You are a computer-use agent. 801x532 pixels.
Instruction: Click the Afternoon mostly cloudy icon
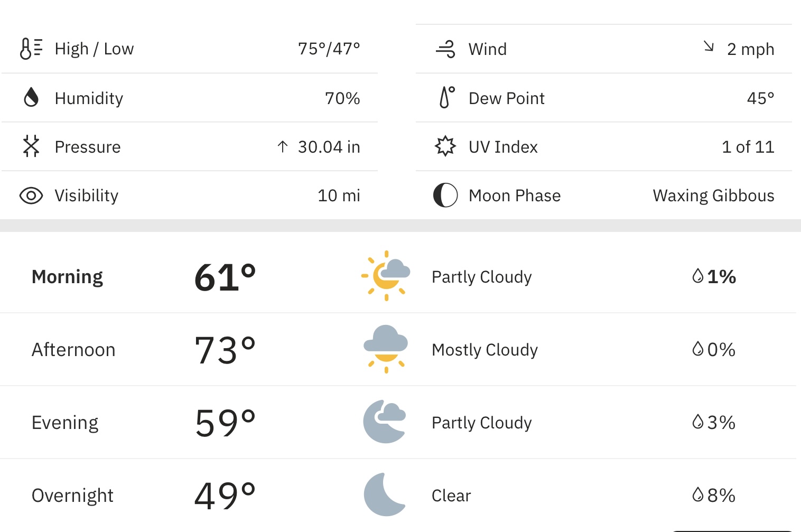click(386, 349)
